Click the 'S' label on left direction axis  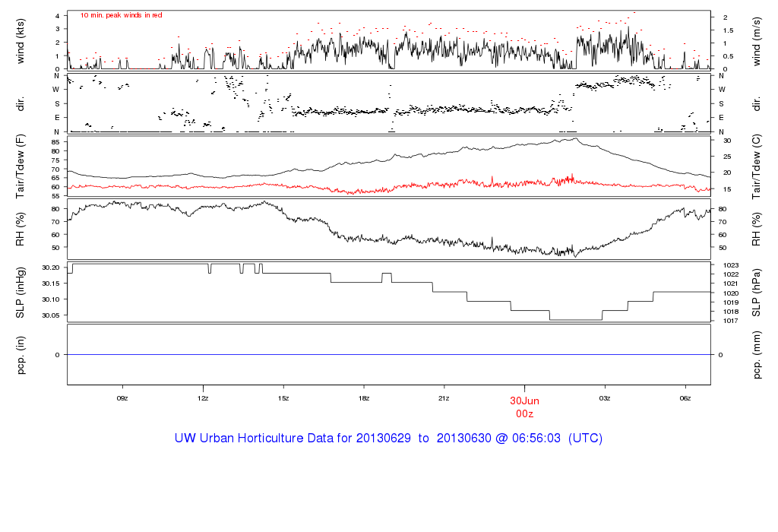57,104
